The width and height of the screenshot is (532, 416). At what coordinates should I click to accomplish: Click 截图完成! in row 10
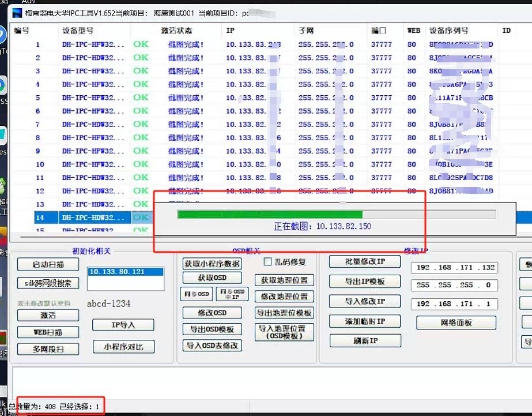click(186, 164)
